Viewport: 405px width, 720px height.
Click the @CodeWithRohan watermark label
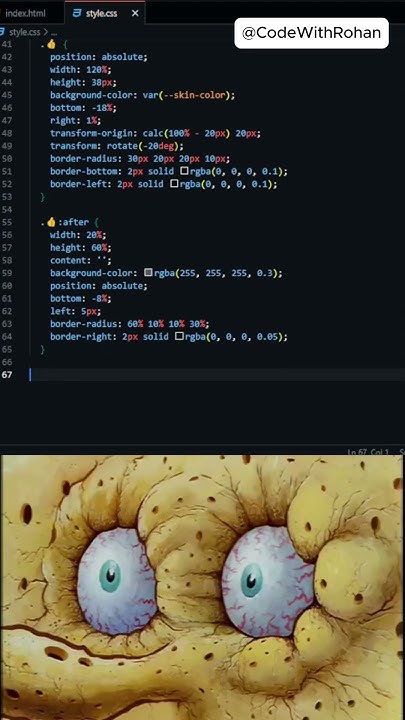pos(311,33)
